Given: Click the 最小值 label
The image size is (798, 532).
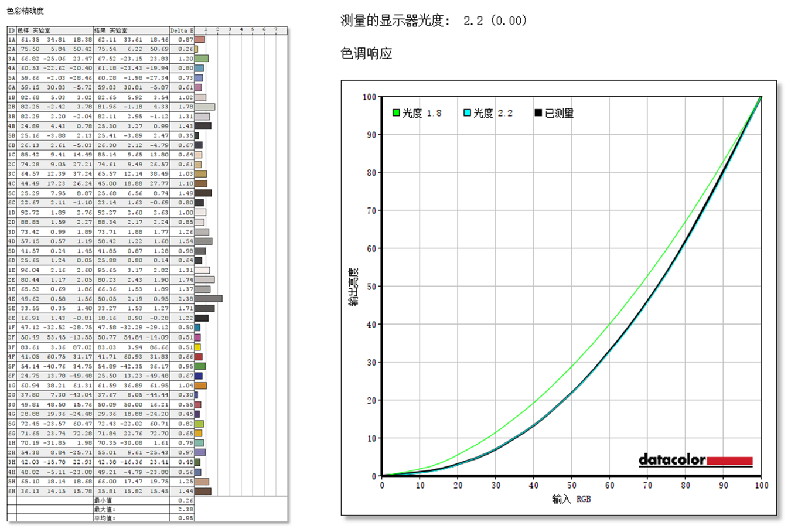Looking at the screenshot, I should 104,500.
